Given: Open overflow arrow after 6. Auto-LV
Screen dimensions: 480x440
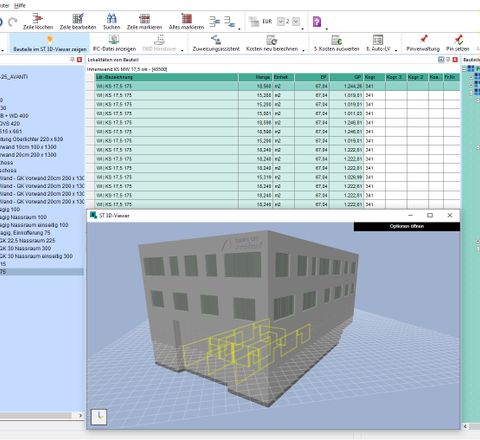Looking at the screenshot, I should [x=396, y=50].
